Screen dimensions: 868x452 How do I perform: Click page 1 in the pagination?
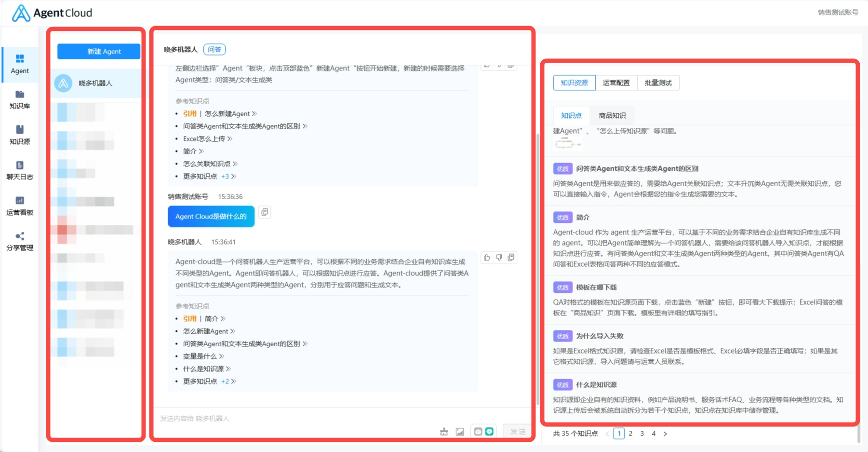(x=619, y=433)
